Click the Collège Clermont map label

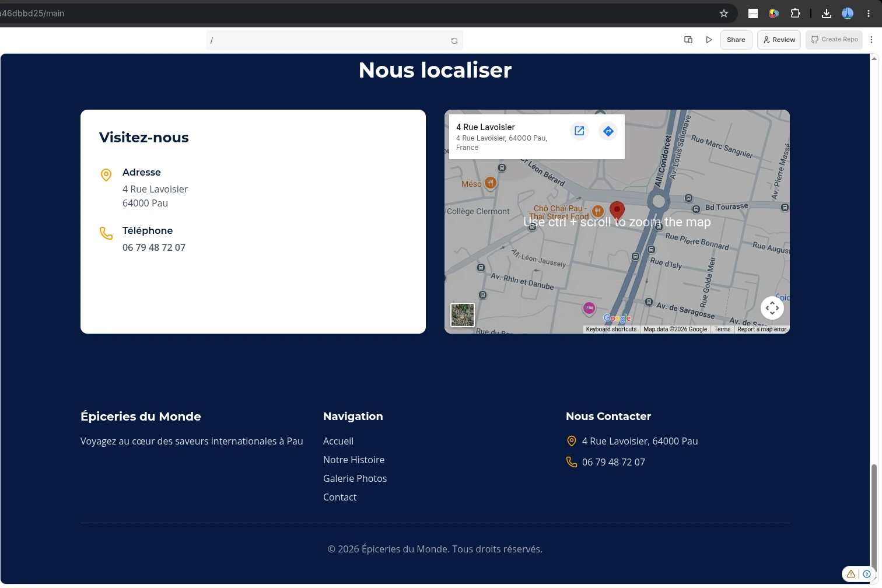[478, 211]
